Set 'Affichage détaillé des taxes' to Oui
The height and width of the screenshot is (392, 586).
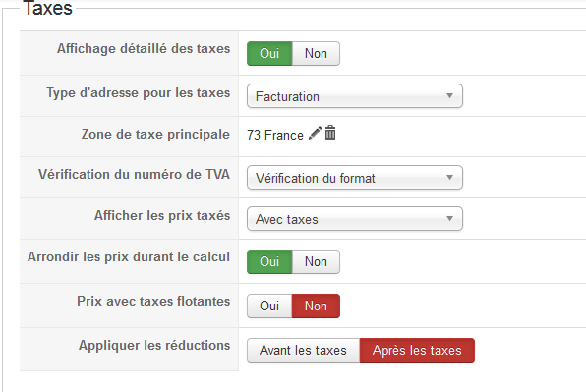coord(269,53)
